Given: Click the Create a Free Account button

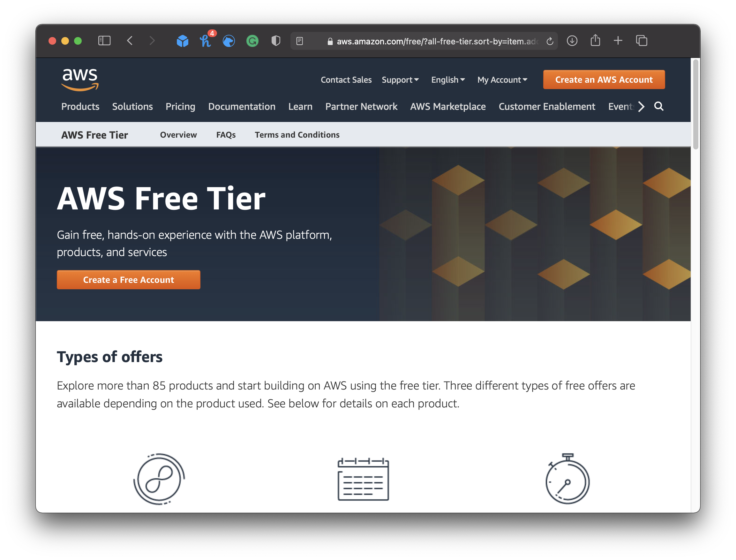Looking at the screenshot, I should coord(128,279).
